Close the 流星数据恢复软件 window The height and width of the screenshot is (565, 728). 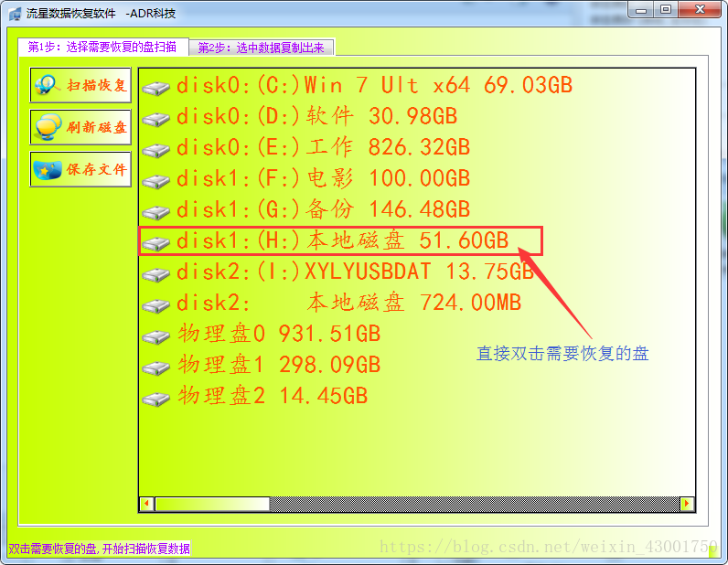701,10
